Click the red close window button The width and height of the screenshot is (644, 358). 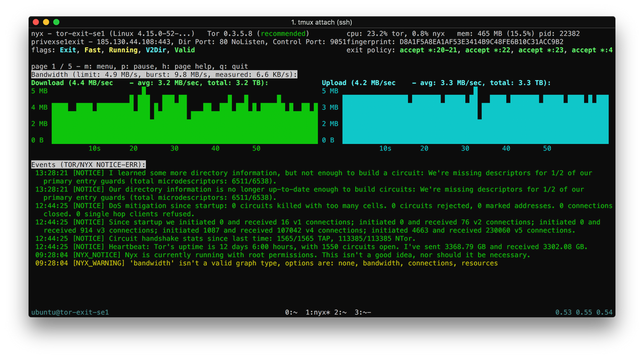click(36, 22)
